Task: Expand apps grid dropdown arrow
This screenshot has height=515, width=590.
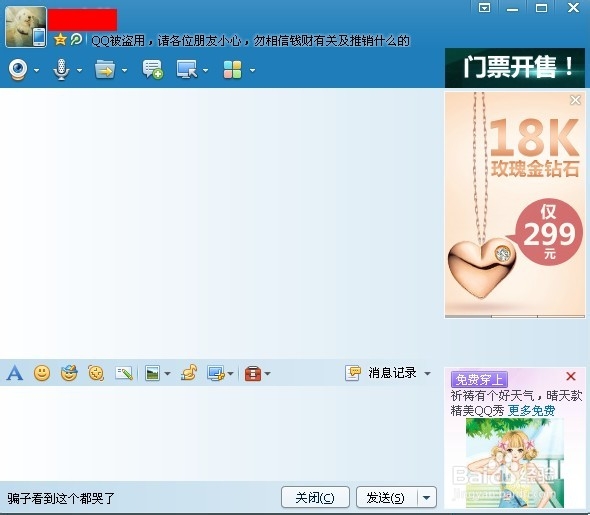Action: (x=252, y=70)
